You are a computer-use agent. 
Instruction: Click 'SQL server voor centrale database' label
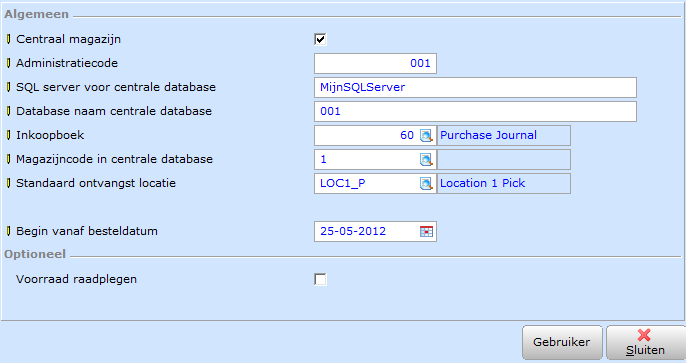[x=116, y=87]
